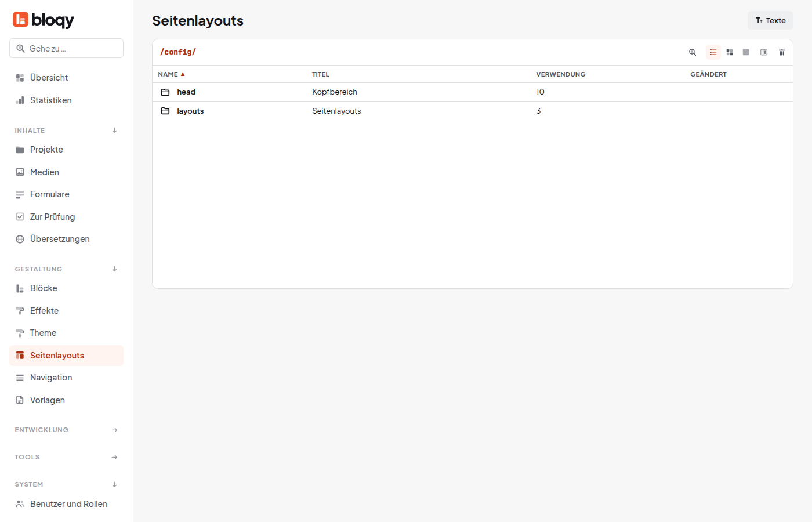Viewport: 812px width, 522px height.
Task: Open Übersicht in the sidebar
Action: pyautogui.click(x=66, y=78)
